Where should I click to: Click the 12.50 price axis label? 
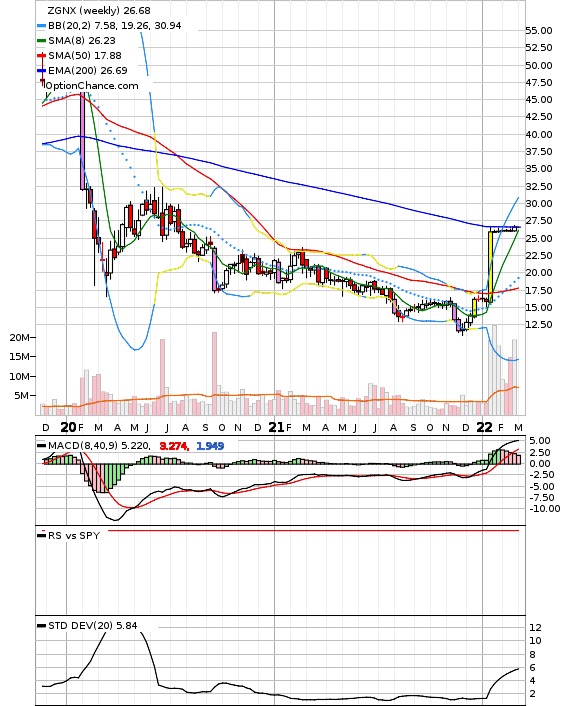[x=539, y=325]
